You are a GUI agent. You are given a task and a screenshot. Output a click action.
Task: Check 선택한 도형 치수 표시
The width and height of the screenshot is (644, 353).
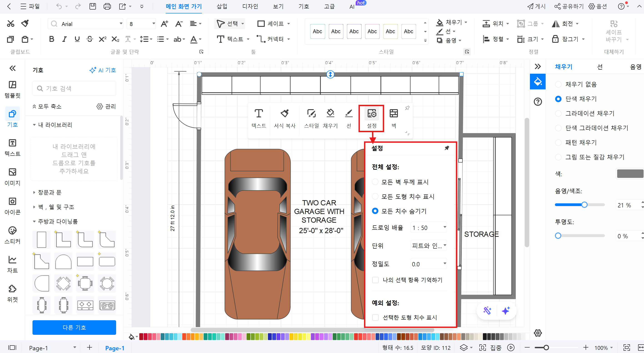coord(375,317)
